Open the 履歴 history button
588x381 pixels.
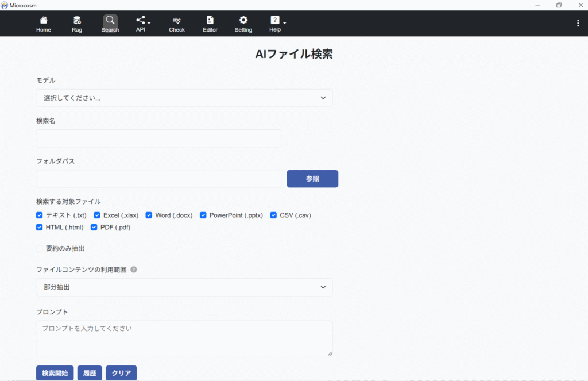(x=90, y=373)
